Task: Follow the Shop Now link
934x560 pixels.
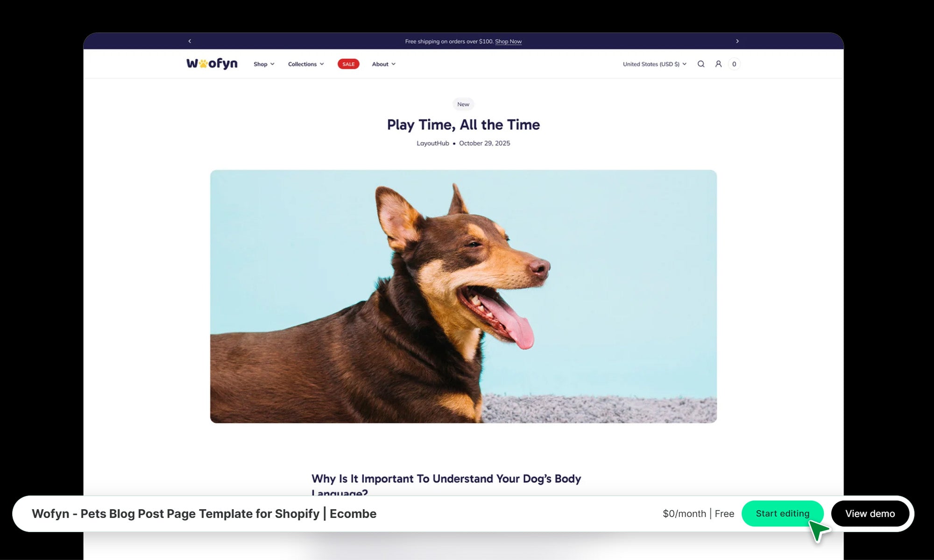Action: coord(508,42)
